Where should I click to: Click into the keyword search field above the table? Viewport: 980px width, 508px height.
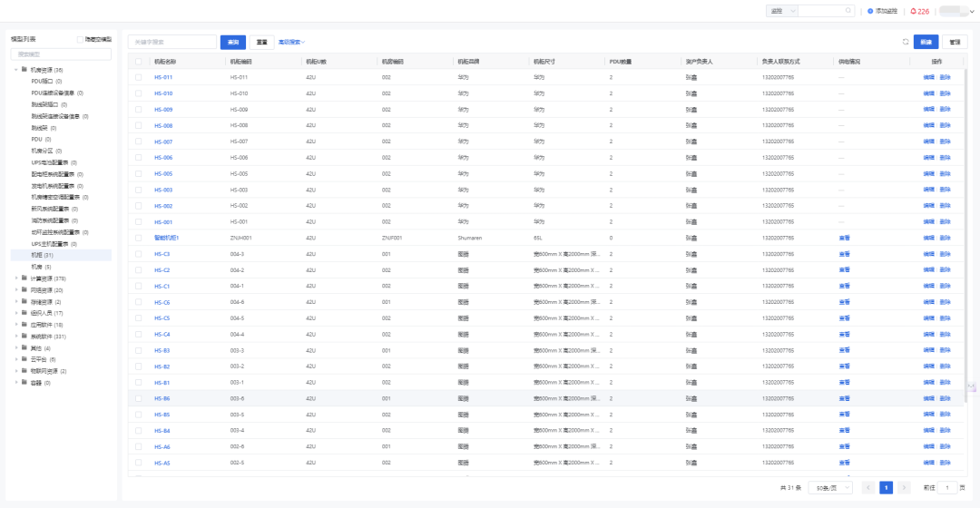(x=171, y=42)
